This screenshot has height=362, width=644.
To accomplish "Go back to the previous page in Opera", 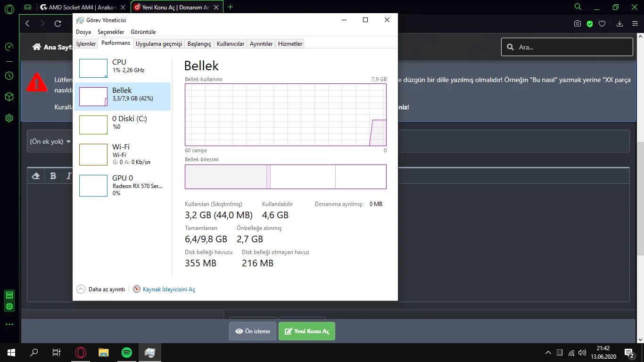I will tap(27, 24).
